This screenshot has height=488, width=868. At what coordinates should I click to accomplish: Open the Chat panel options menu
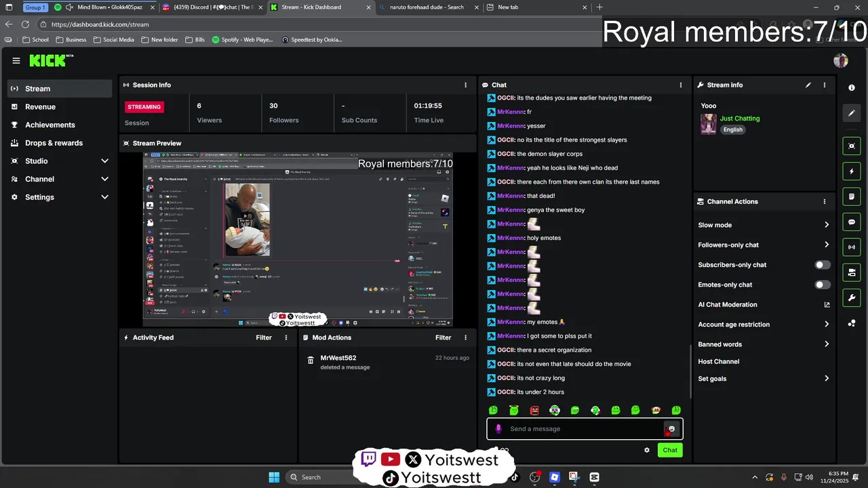[681, 85]
